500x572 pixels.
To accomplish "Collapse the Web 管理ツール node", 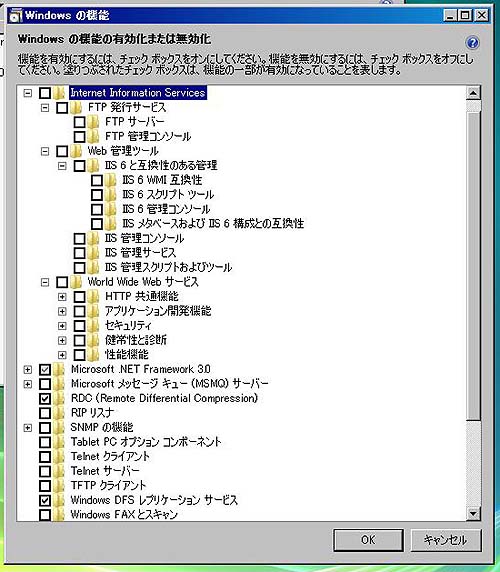I will [x=45, y=151].
